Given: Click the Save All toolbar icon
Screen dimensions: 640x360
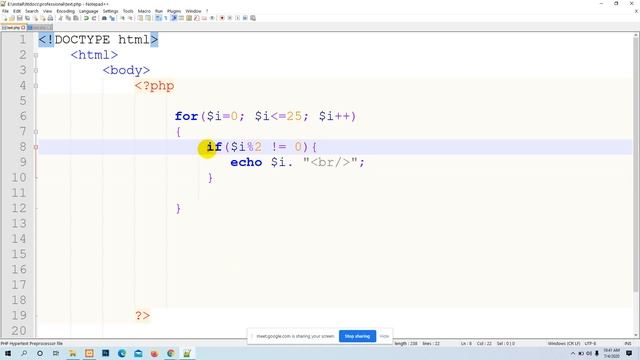Looking at the screenshot, I should tap(27, 18).
